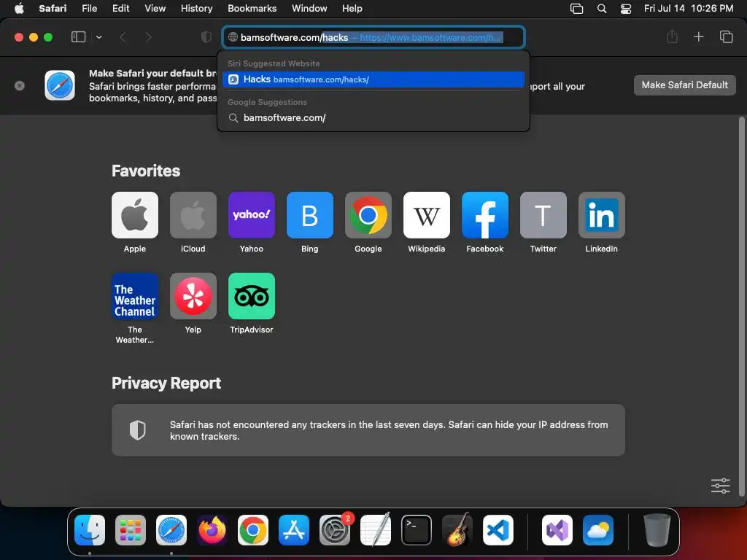Open the File menu
This screenshot has height=560, width=747.
(x=89, y=9)
